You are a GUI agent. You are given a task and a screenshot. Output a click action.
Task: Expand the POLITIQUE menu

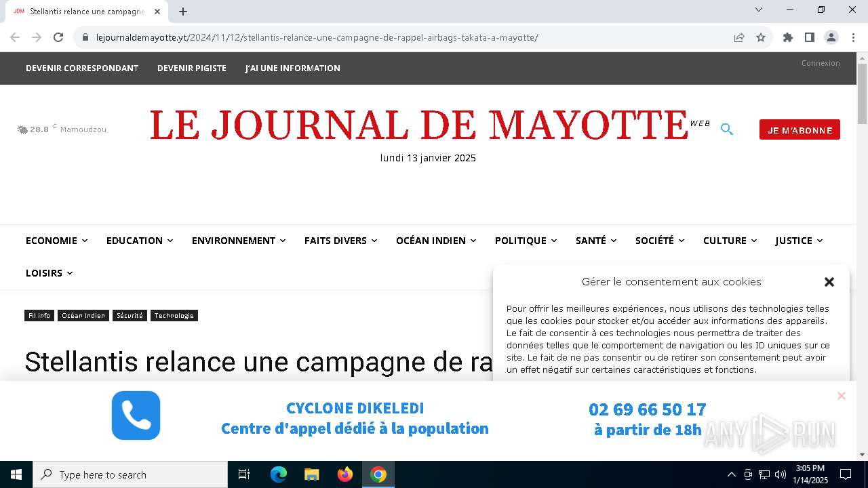pos(526,241)
